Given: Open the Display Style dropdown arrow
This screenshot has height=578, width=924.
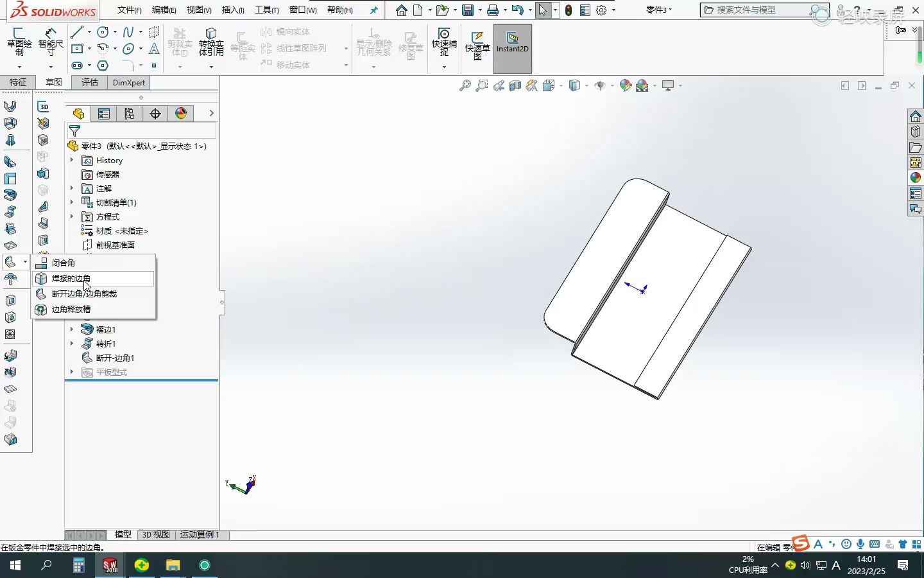Looking at the screenshot, I should (x=585, y=85).
